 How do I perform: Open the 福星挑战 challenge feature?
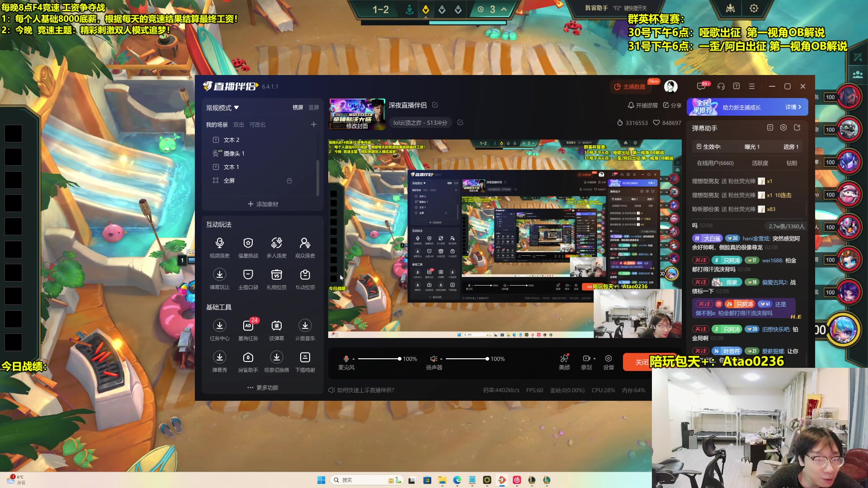click(x=248, y=248)
